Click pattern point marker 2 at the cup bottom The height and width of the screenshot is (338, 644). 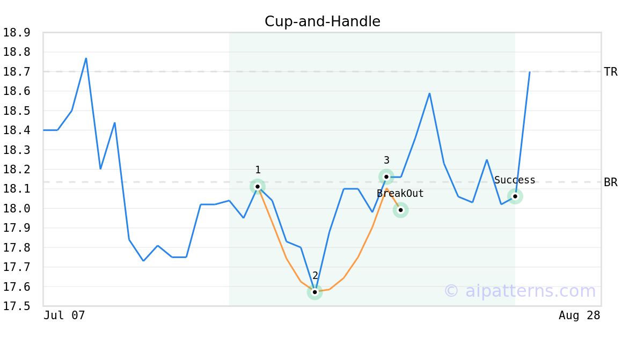315,292
